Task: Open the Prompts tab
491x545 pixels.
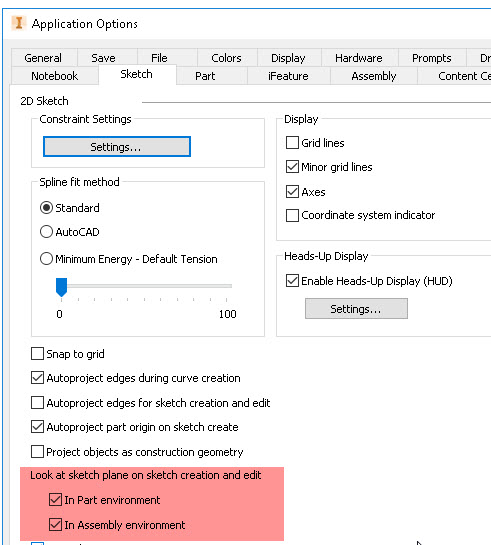Action: (x=432, y=58)
